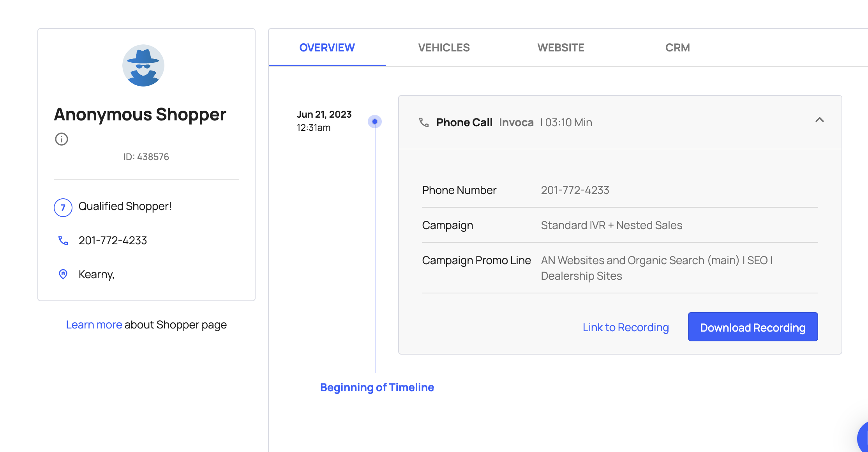Image resolution: width=868 pixels, height=452 pixels.
Task: Open the recording via Link to Recording
Action: [626, 327]
